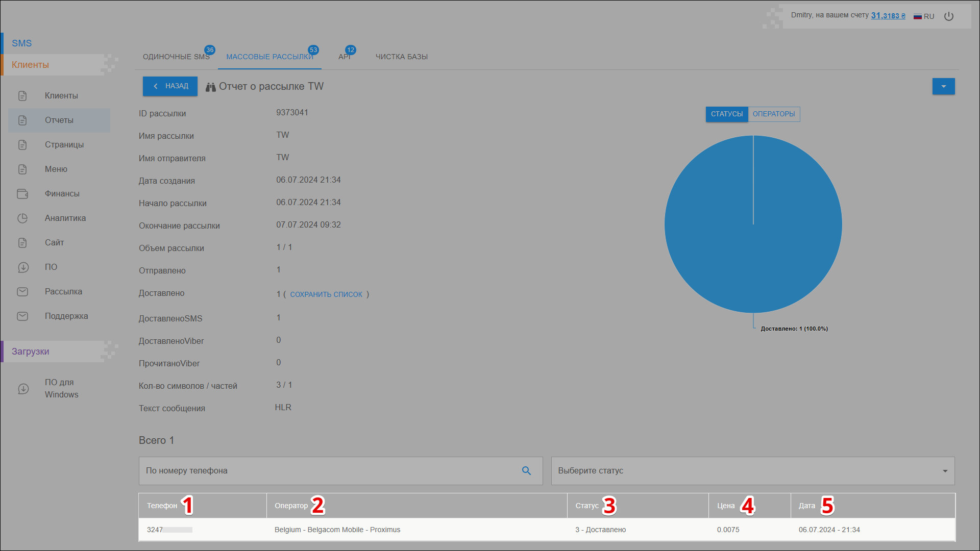Expand the blue actions dropdown button
The image size is (980, 551).
[x=943, y=87]
